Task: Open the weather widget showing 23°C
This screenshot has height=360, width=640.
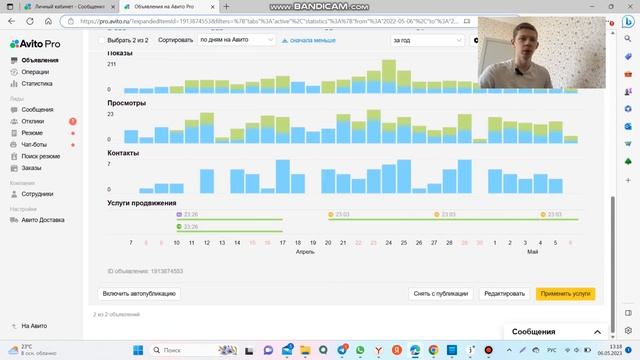Action: 33,350
